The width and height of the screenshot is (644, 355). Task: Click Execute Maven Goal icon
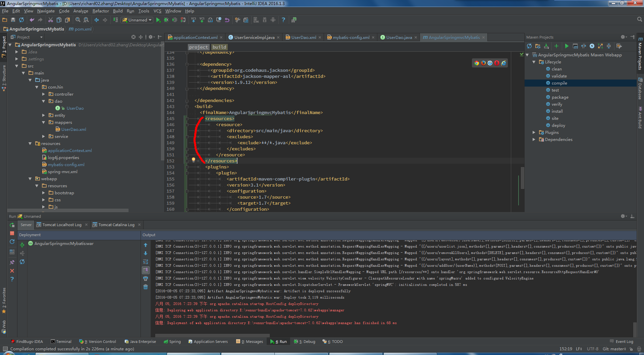(x=575, y=46)
